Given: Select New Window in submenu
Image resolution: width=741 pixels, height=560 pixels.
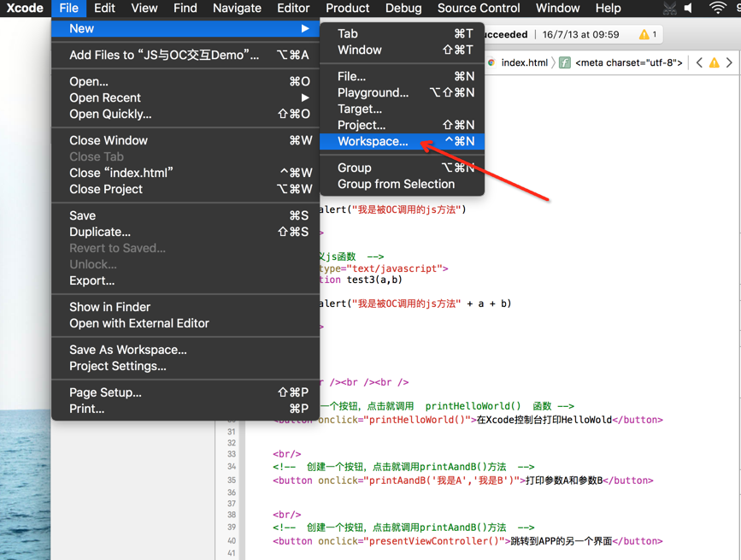Looking at the screenshot, I should 403,50.
